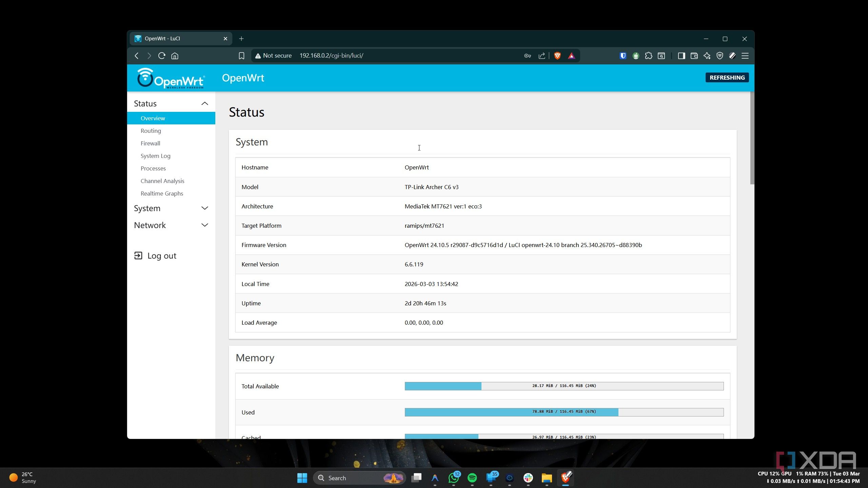Viewport: 868px width, 488px height.
Task: Click the taskbar Search box
Action: pos(359,478)
